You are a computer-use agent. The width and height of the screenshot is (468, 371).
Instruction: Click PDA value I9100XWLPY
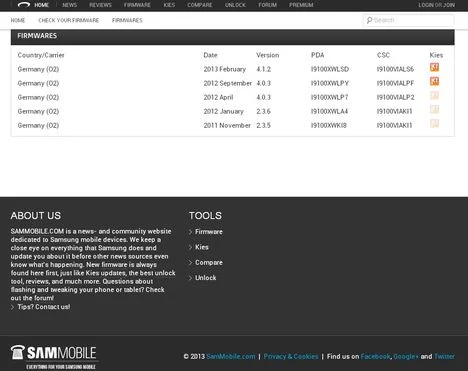pyautogui.click(x=330, y=83)
